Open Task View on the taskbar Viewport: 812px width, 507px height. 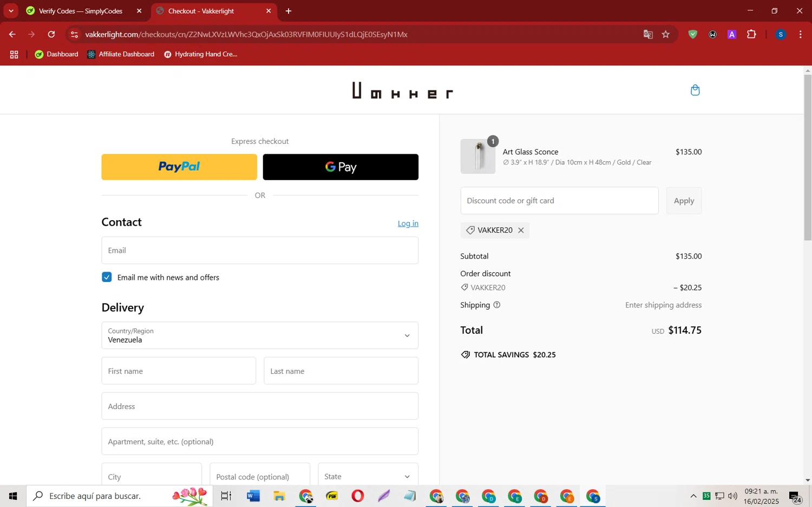[x=226, y=496]
